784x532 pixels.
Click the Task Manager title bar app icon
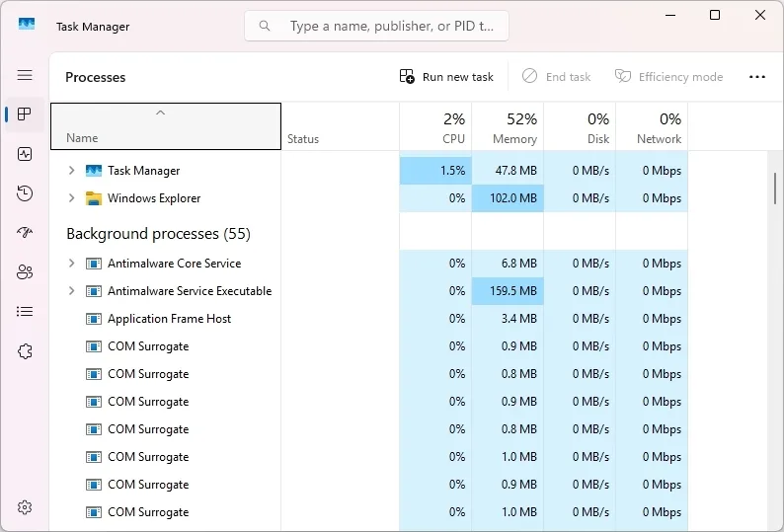coord(27,24)
